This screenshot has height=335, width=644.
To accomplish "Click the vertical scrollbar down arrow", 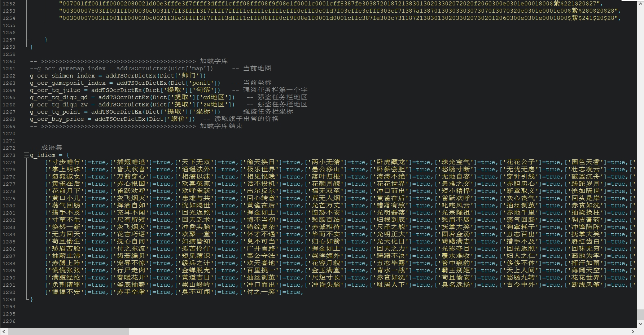I will pyautogui.click(x=640, y=324).
